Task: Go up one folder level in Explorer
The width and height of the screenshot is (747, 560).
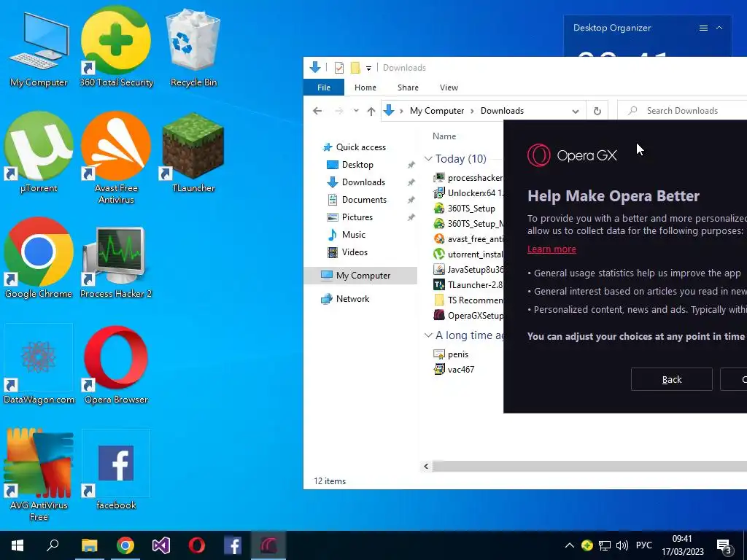Action: [x=371, y=111]
